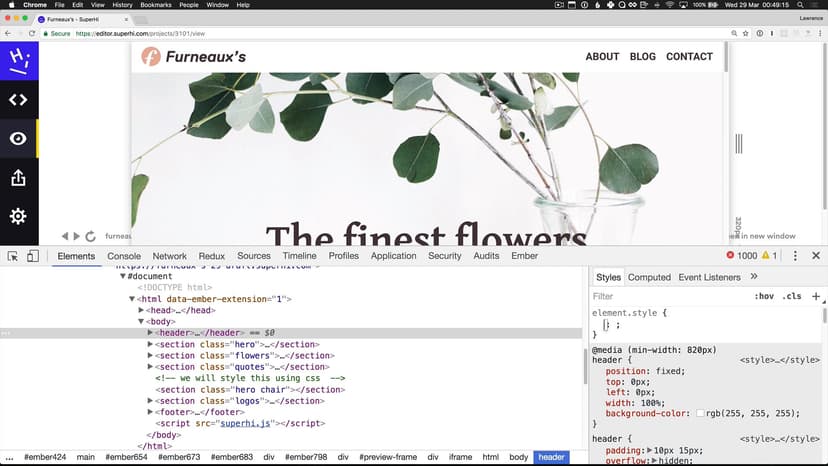The width and height of the screenshot is (828, 466).
Task: Switch to the Console tab
Action: [124, 256]
